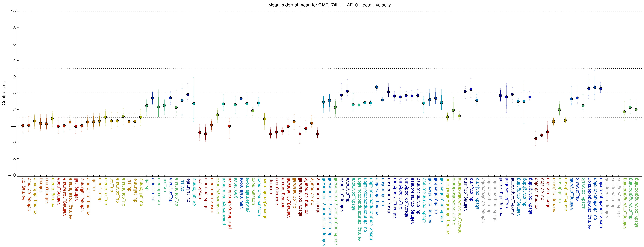Select the 'du_ctr,righting' x-axis label
This screenshot has width=644, height=247.
(x=524, y=192)
